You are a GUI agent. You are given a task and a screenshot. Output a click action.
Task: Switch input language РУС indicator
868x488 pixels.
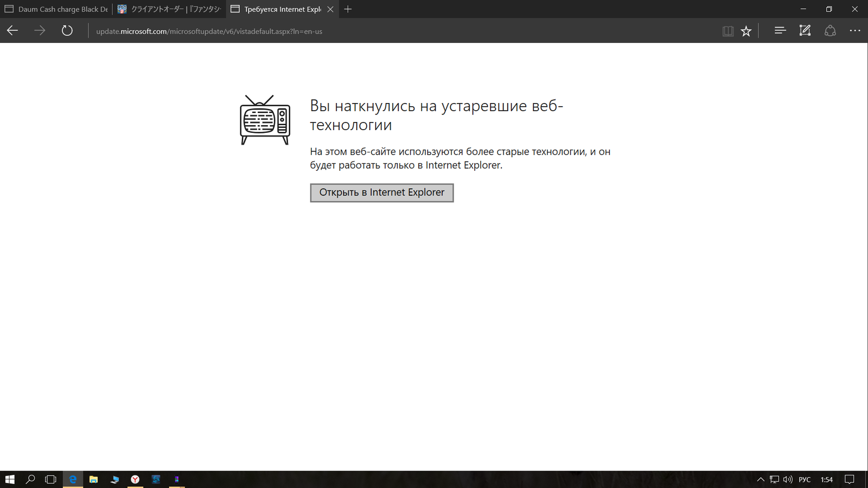tap(805, 479)
